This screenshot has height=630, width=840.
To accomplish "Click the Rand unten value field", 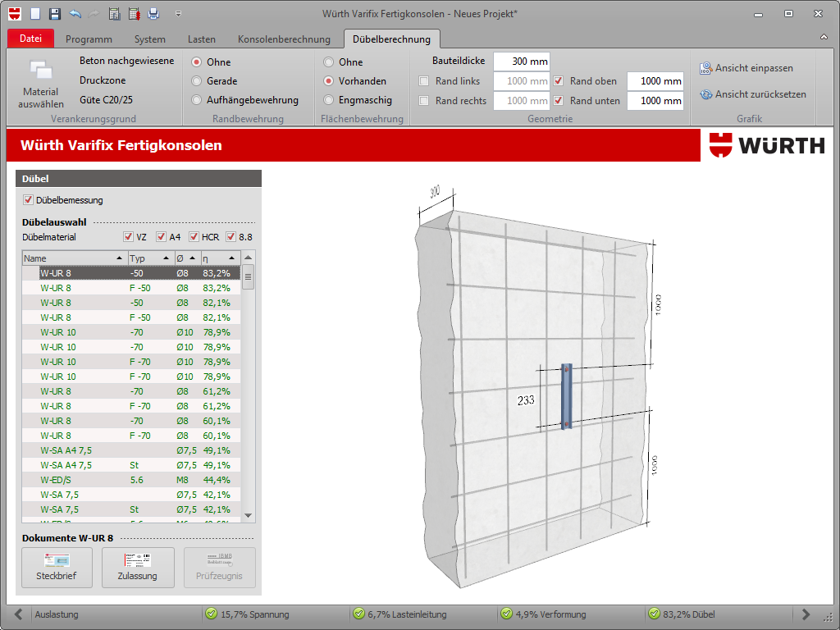I will [x=655, y=101].
